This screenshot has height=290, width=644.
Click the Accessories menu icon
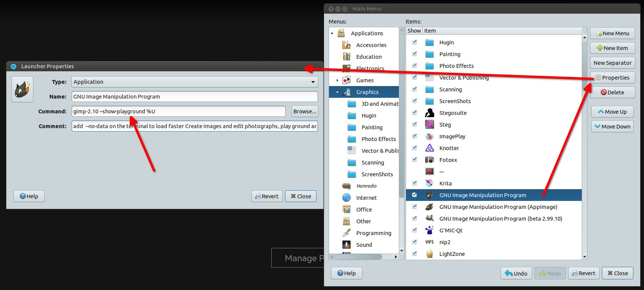[x=346, y=45]
